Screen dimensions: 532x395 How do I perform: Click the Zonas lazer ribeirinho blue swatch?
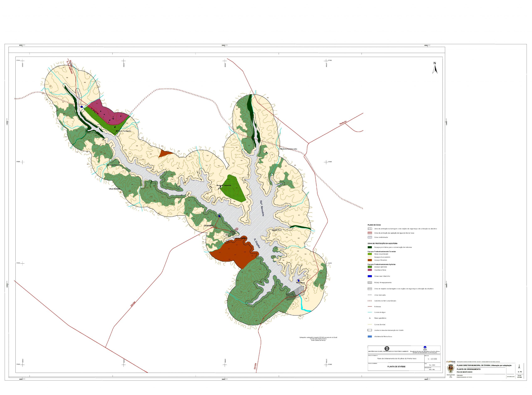coord(370,276)
